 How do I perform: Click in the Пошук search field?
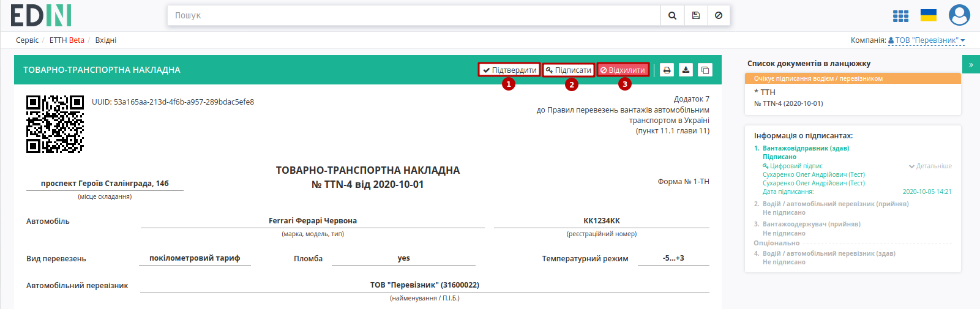click(414, 15)
